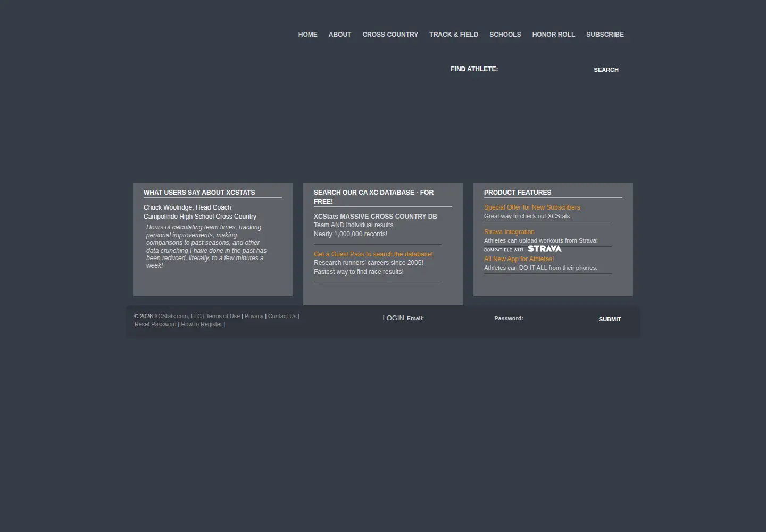The height and width of the screenshot is (532, 766).
Task: Open the XCStats.com, LLC footer link
Action: pos(178,316)
